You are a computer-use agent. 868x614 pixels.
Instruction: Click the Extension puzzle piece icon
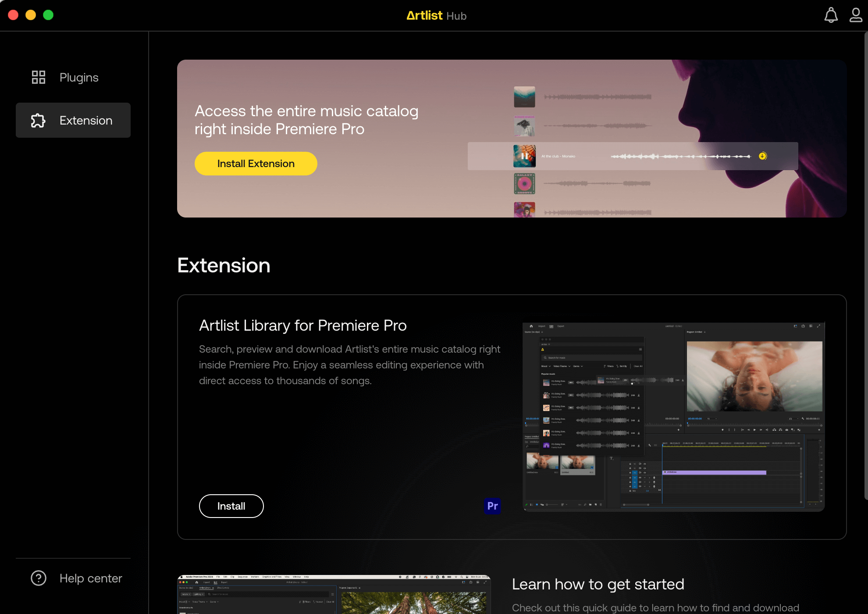tap(39, 120)
